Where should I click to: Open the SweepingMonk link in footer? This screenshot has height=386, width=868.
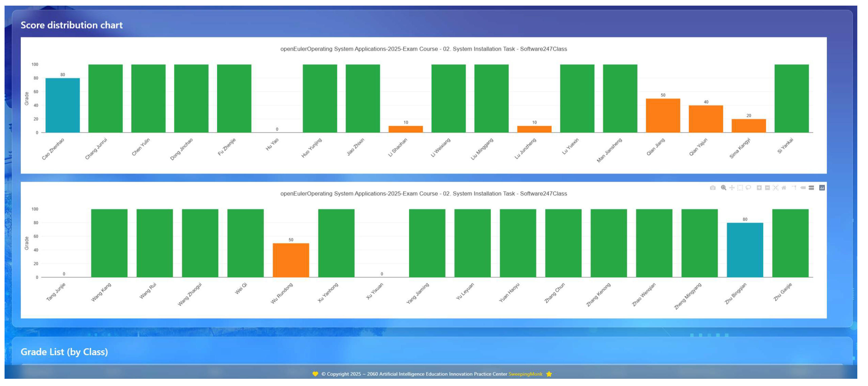526,374
